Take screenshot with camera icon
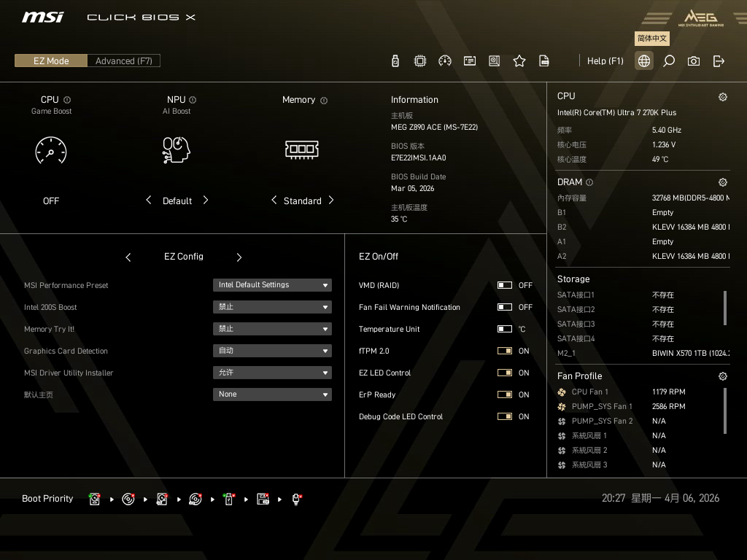The width and height of the screenshot is (747, 560). click(694, 61)
